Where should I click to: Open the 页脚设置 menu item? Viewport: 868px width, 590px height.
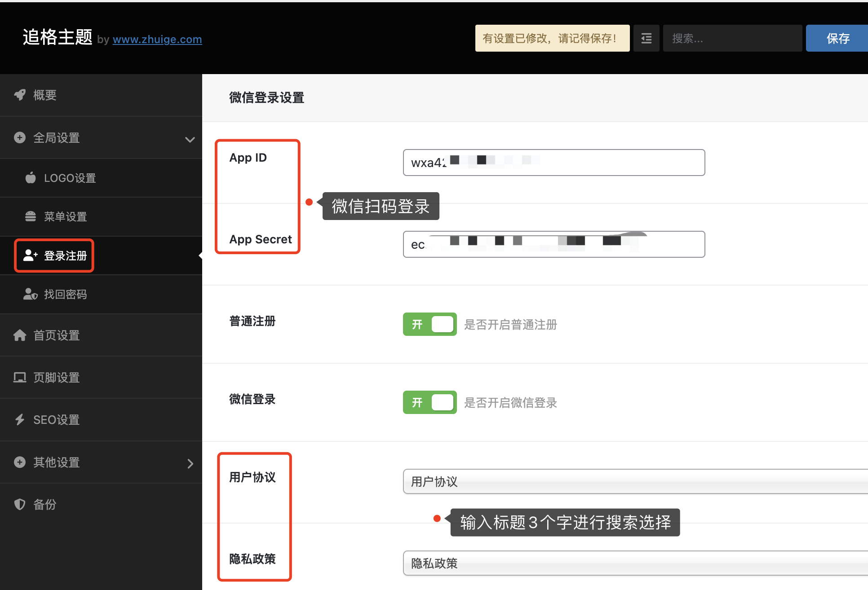pos(101,377)
